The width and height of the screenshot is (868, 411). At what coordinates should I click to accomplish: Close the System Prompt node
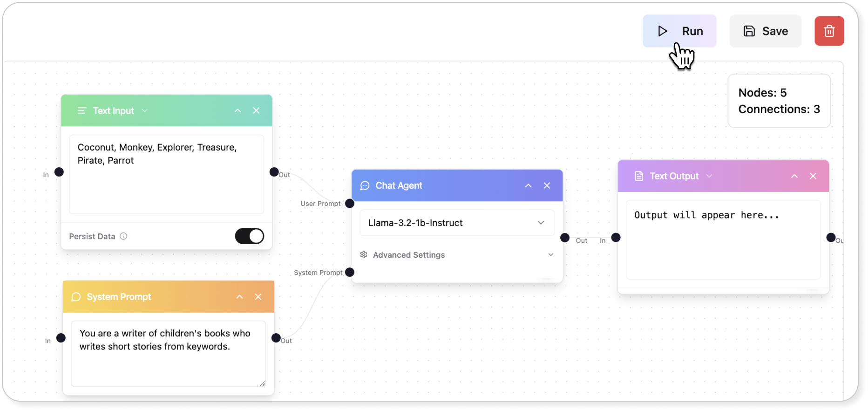pos(258,297)
